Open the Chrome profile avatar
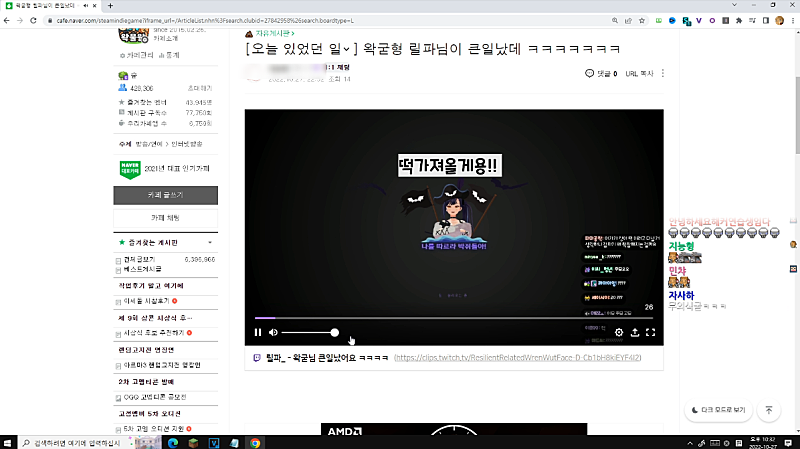This screenshot has width=800, height=449. coord(779,20)
